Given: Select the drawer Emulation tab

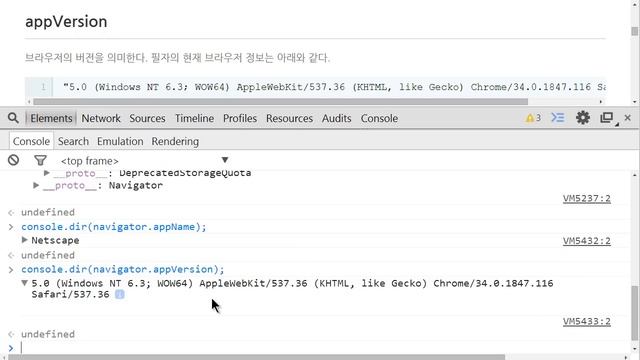Looking at the screenshot, I should click(x=120, y=141).
